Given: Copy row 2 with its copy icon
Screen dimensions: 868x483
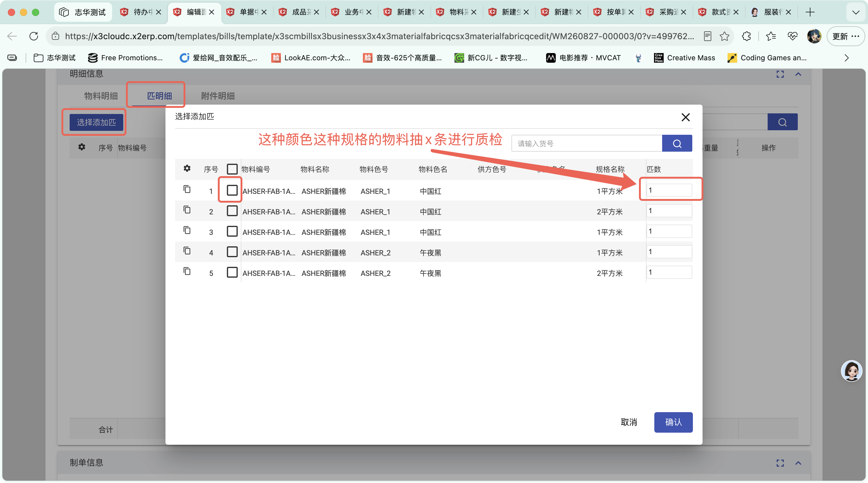Looking at the screenshot, I should (x=187, y=210).
